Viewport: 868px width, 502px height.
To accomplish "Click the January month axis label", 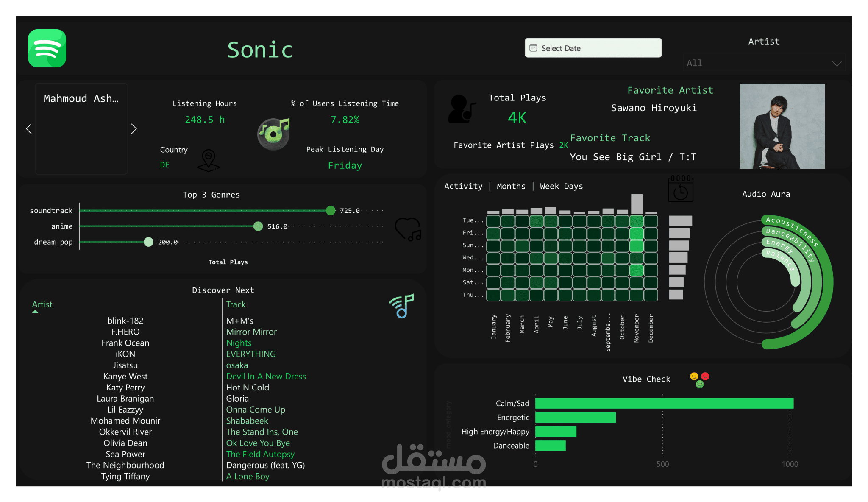I will click(x=493, y=326).
